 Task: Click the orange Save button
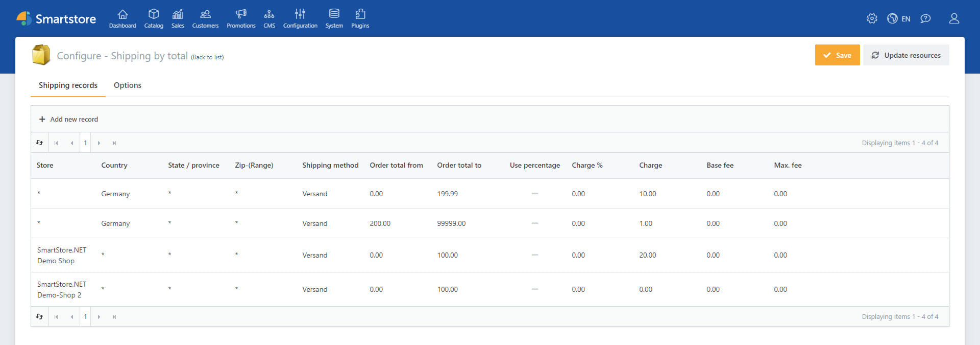[x=837, y=55]
